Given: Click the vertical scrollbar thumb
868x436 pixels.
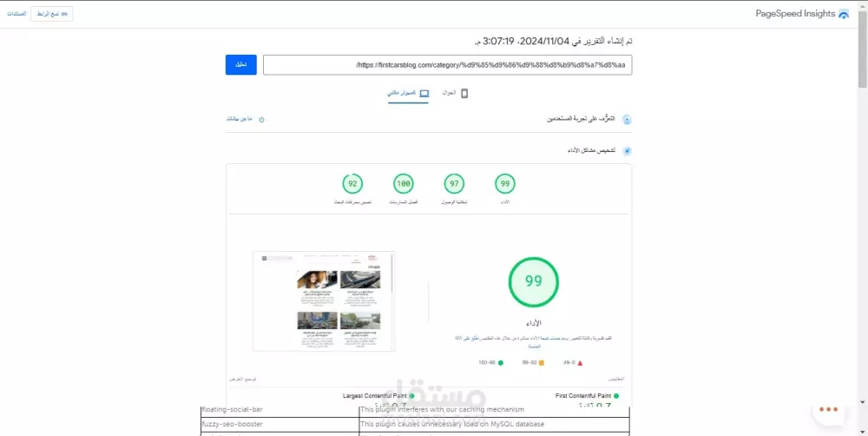Looking at the screenshot, I should [x=863, y=50].
